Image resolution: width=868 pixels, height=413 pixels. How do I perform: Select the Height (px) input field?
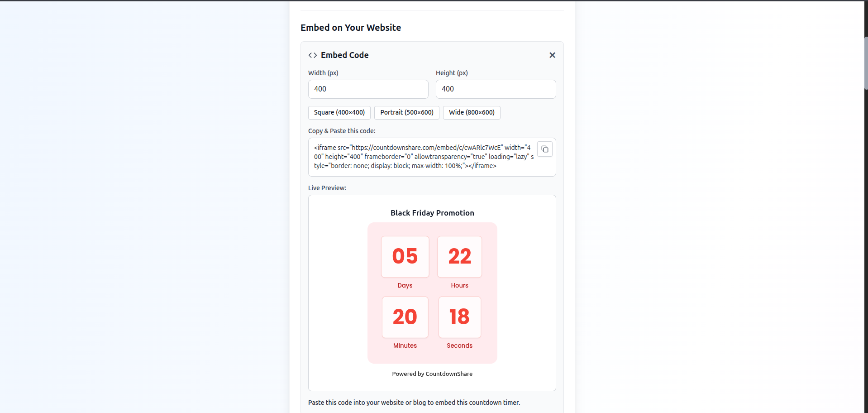[496, 89]
